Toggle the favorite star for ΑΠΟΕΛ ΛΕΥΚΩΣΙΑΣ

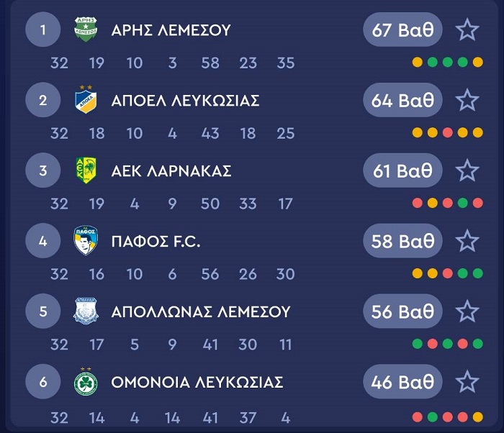tap(468, 101)
